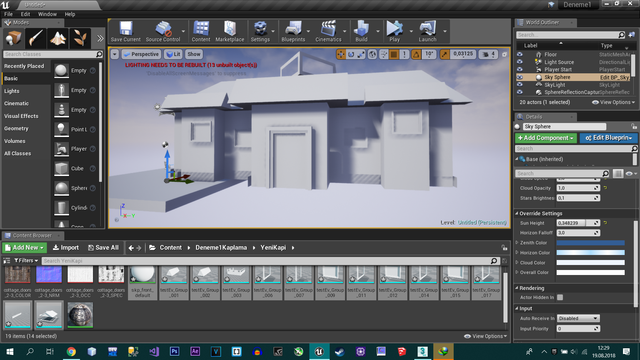
Task: Click the Add Component button
Action: pos(546,138)
